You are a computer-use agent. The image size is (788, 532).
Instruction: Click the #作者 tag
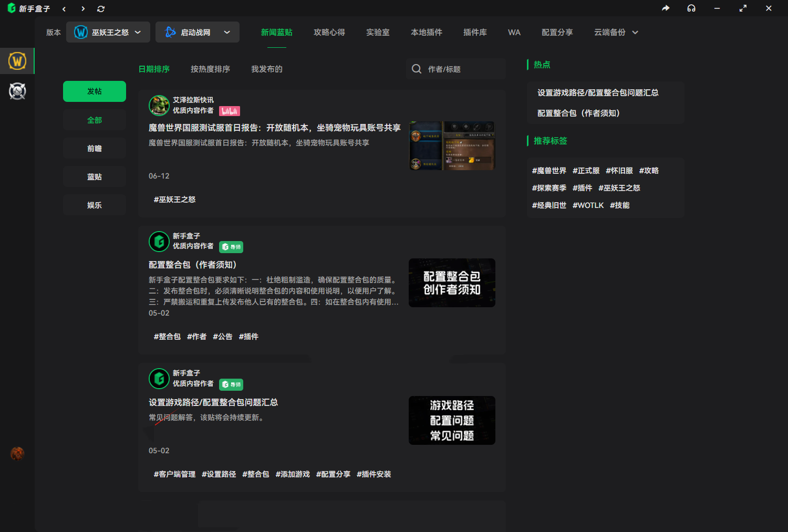coord(196,337)
